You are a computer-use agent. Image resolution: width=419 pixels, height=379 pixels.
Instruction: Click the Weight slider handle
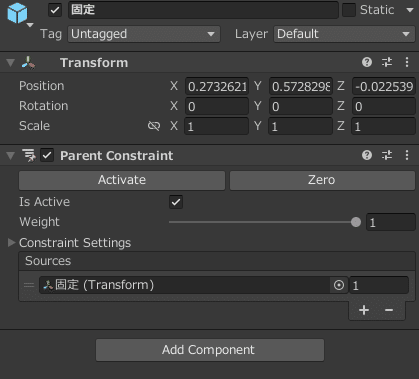(x=356, y=222)
